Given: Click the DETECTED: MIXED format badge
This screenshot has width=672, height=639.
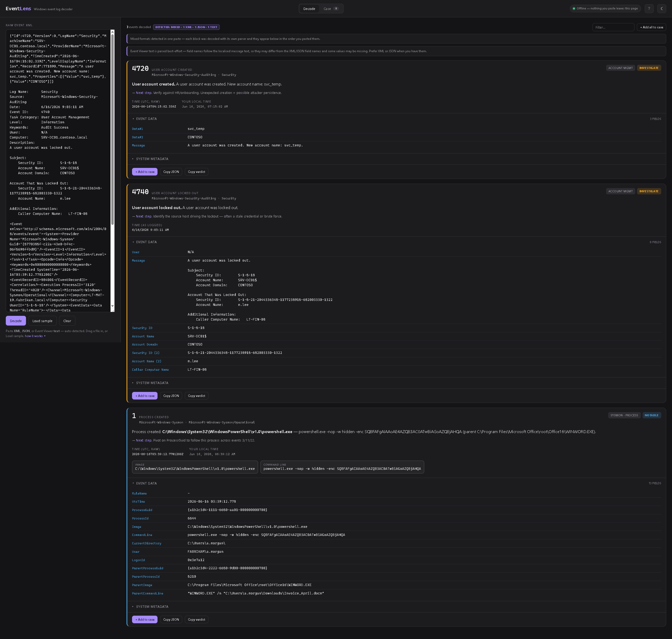Looking at the screenshot, I should click(186, 27).
